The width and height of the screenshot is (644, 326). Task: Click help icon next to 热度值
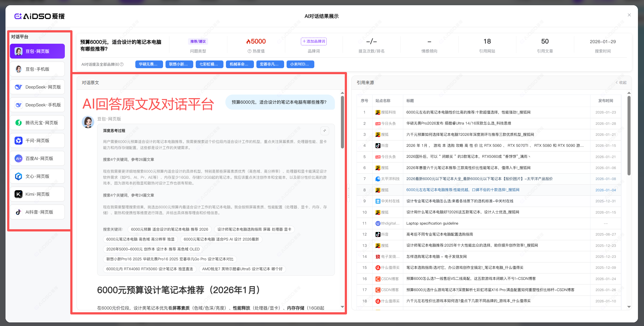(249, 51)
